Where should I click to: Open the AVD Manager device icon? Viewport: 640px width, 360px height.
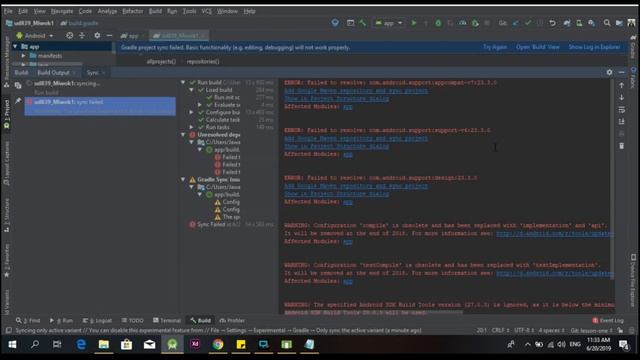[x=579, y=23]
